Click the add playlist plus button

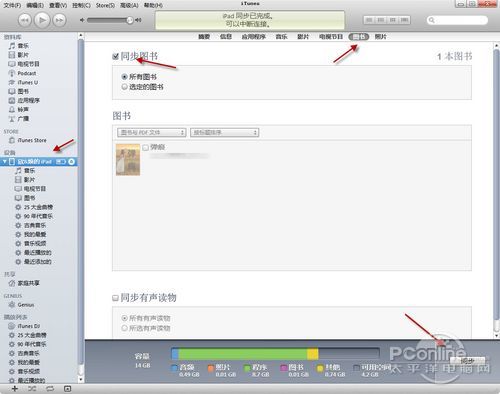tap(15, 389)
